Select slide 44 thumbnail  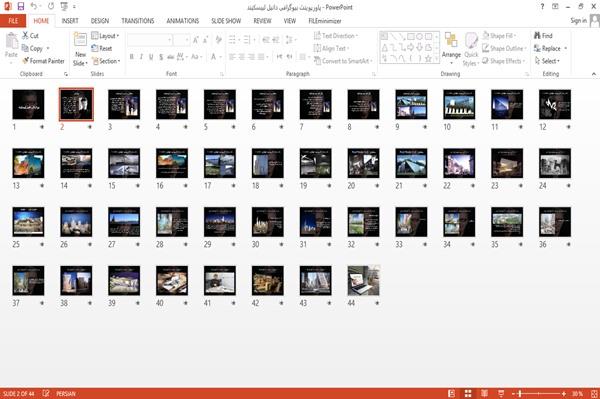pyautogui.click(x=364, y=281)
